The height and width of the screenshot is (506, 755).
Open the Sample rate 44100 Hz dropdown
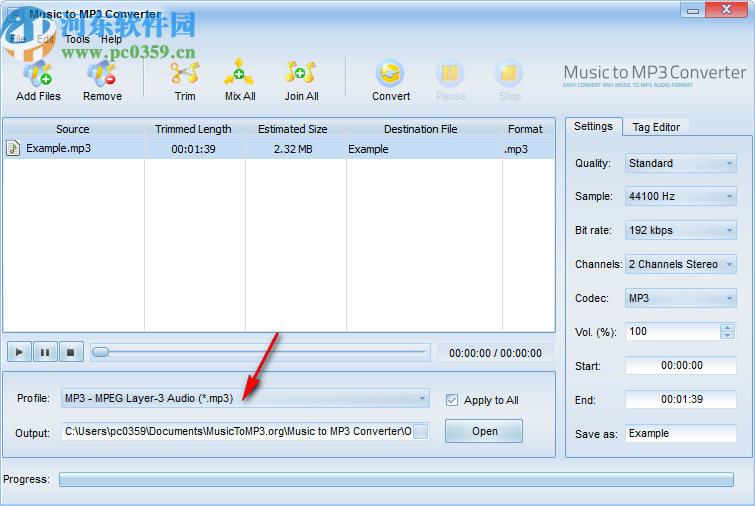(x=680, y=196)
